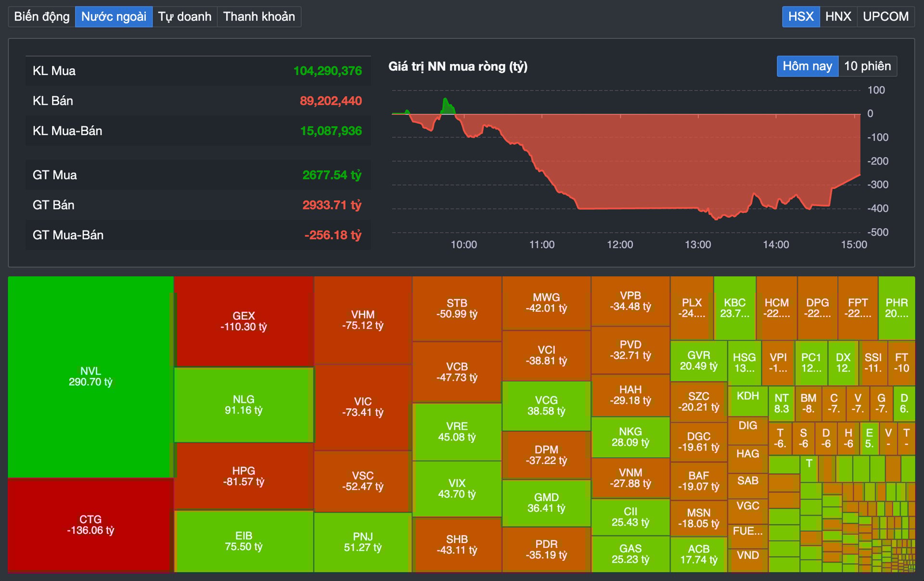Screen dimensions: 924x581
Task: Open the SAB treemap tile
Action: [748, 486]
